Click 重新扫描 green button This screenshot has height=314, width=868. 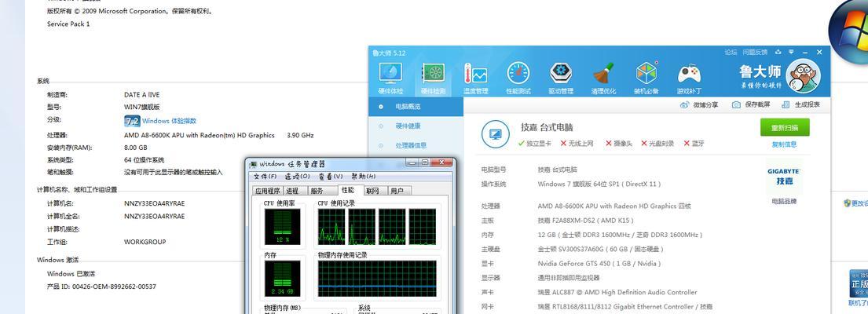[785, 127]
